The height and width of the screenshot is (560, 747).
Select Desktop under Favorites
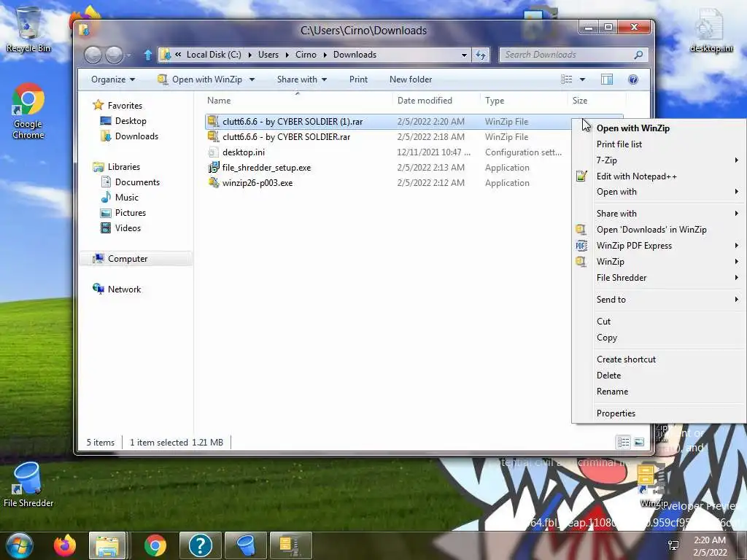click(130, 121)
